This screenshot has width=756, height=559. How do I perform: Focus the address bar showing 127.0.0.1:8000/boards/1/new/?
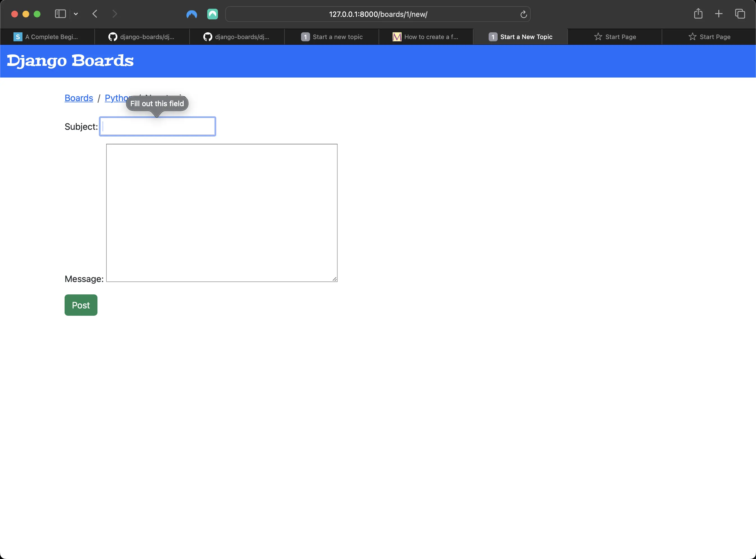click(x=378, y=14)
